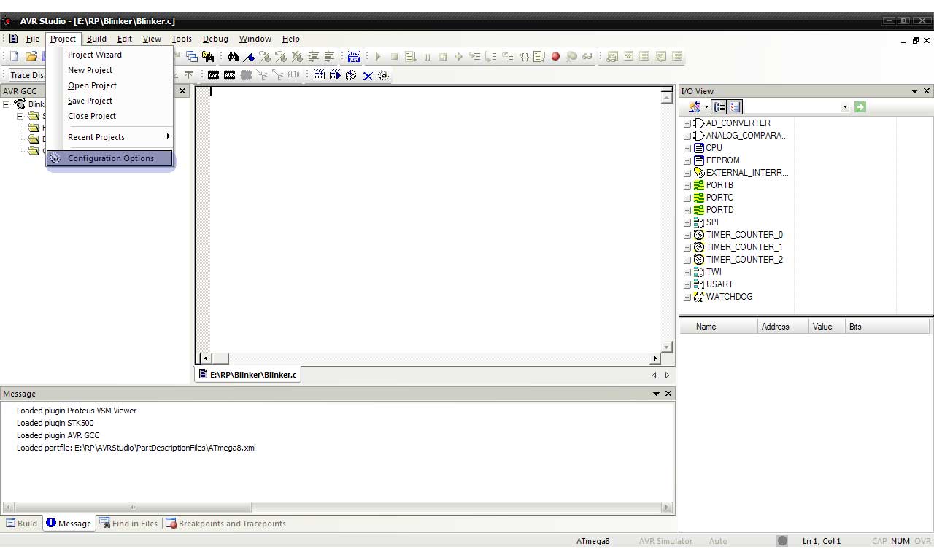Screen dimensions: 934x560
Task: Click the editor scroll right arrow
Action: point(655,358)
